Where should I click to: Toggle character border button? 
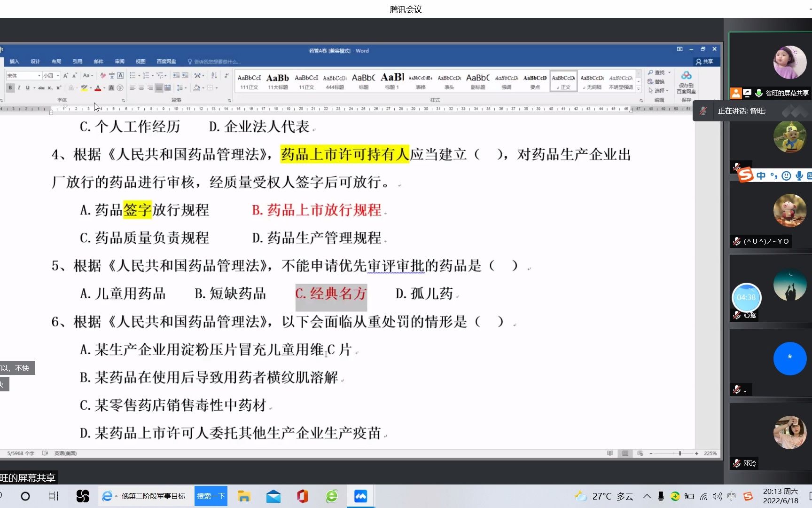click(120, 75)
